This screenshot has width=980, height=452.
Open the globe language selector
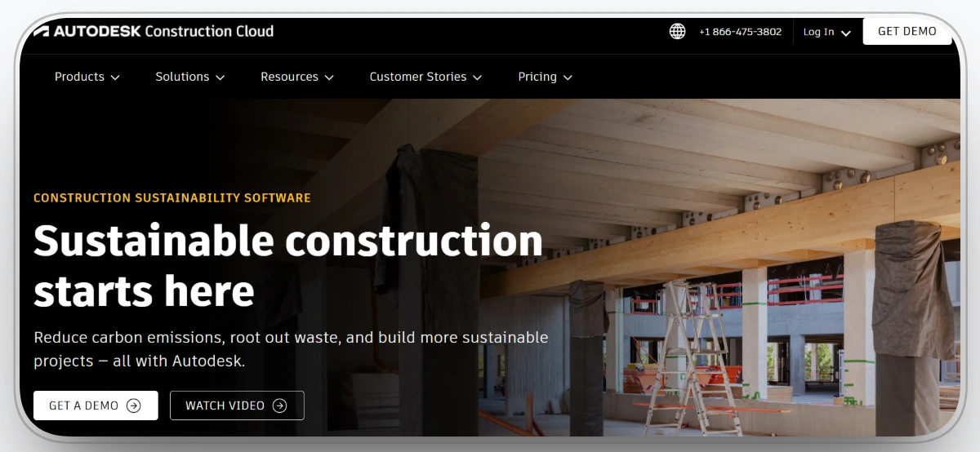click(x=677, y=32)
